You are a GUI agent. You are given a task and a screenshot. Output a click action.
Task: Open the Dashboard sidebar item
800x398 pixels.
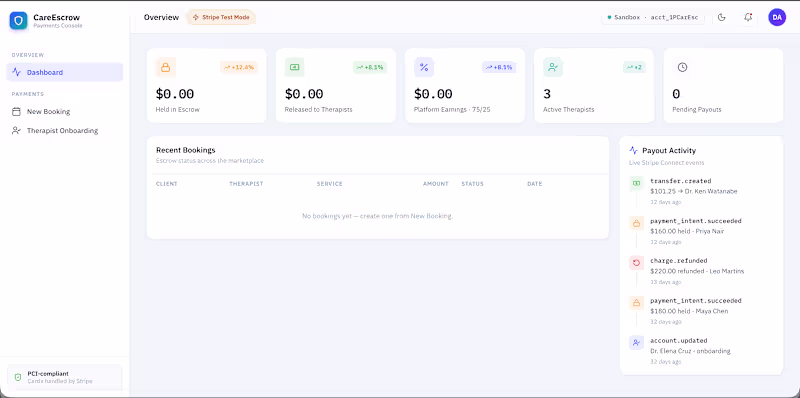tap(64, 72)
